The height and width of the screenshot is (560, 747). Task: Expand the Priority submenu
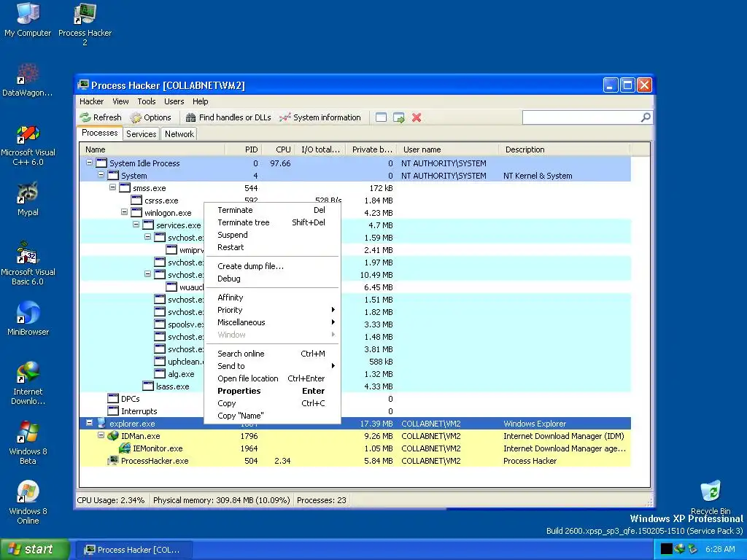click(272, 310)
